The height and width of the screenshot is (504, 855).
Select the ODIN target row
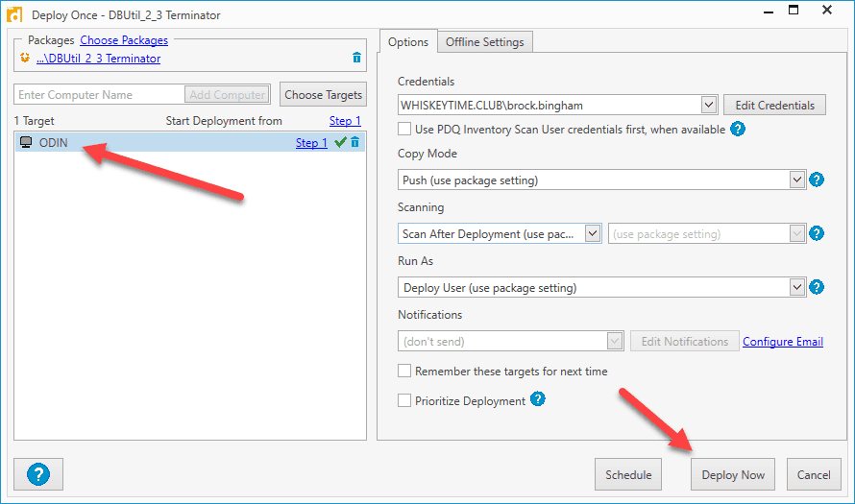click(190, 142)
